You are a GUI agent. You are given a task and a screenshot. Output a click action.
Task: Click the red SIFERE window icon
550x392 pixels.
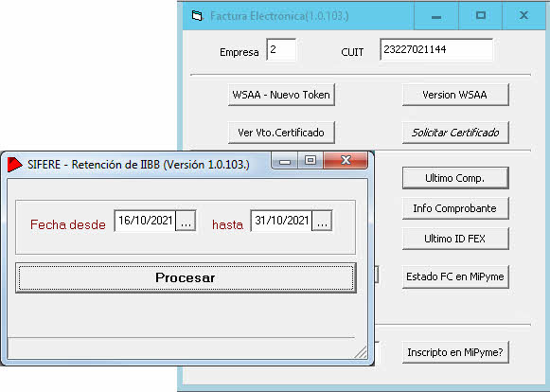pos(14,165)
